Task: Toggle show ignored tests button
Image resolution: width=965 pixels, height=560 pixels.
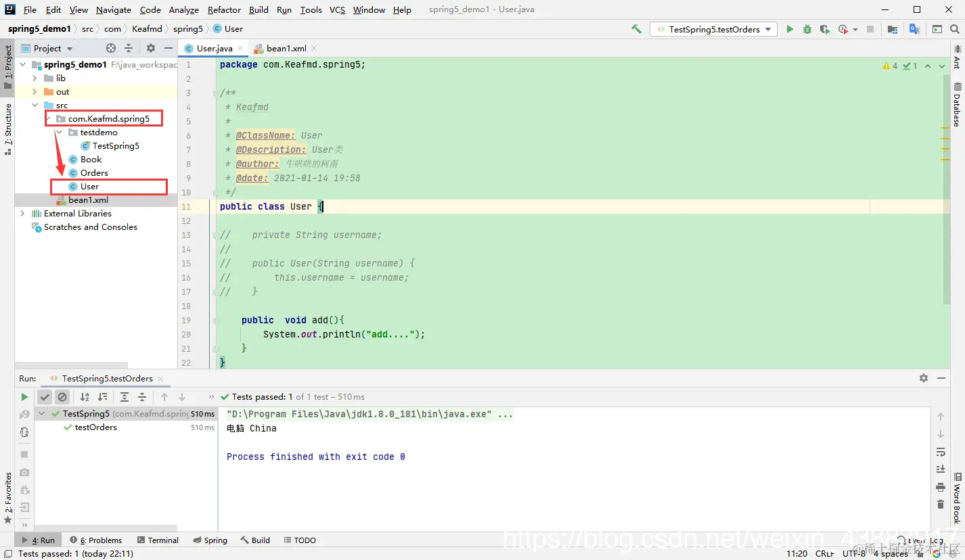Action: [x=62, y=397]
